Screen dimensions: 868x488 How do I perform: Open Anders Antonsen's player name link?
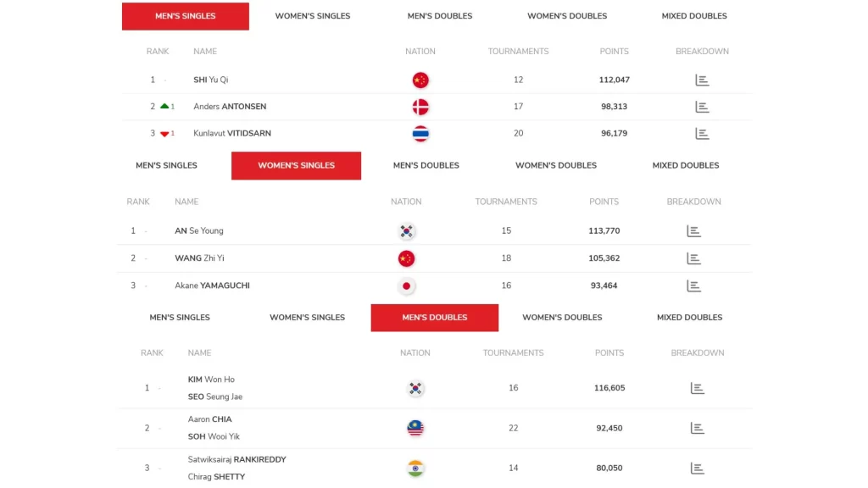point(230,107)
